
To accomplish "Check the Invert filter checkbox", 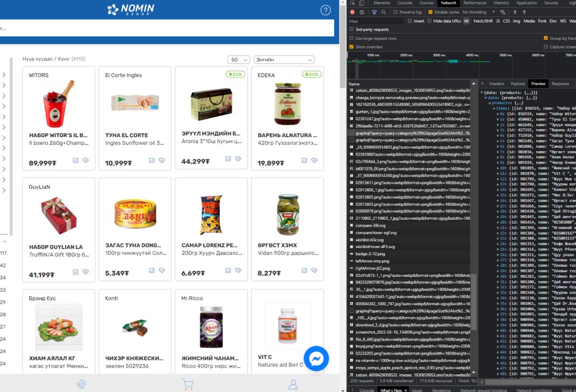I will [410, 21].
